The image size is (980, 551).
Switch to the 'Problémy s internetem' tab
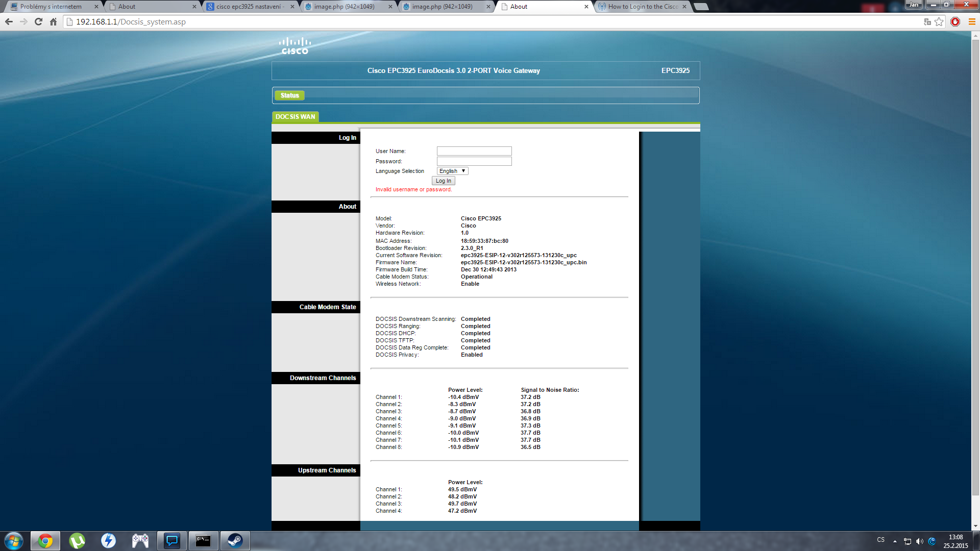[x=51, y=7]
